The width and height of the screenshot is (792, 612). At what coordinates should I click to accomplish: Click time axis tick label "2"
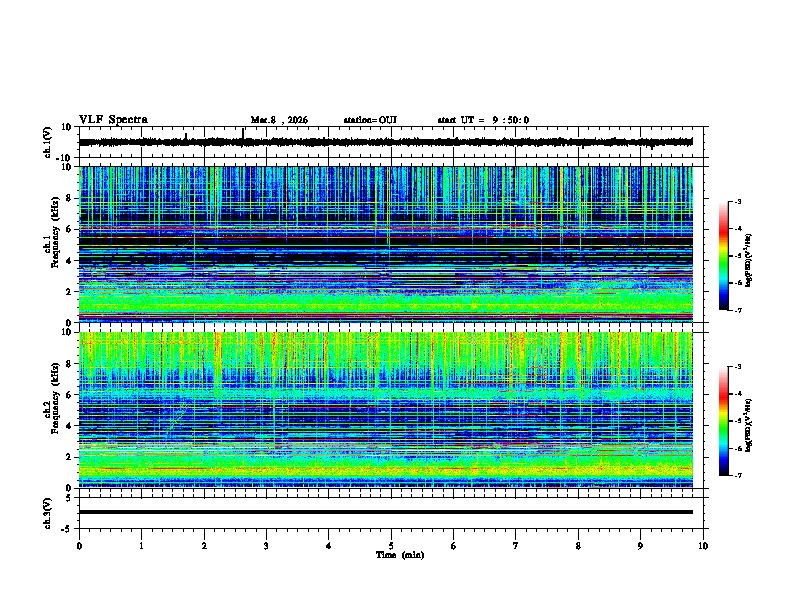(x=204, y=546)
